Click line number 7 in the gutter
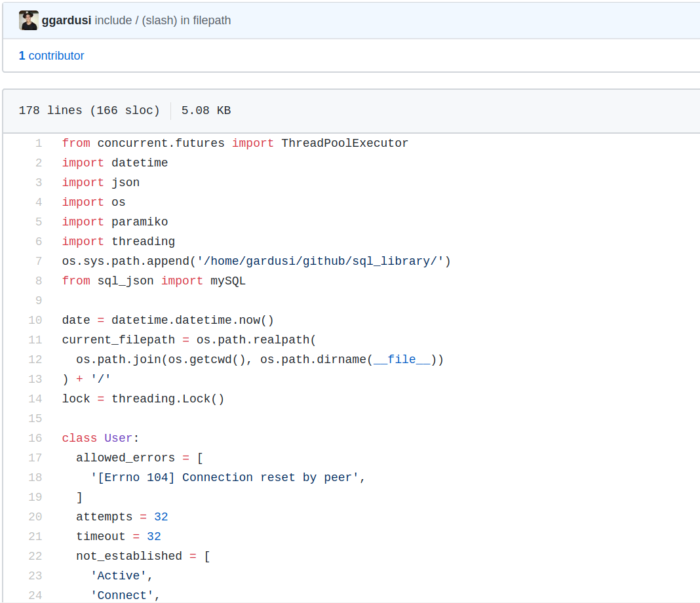 (x=39, y=261)
